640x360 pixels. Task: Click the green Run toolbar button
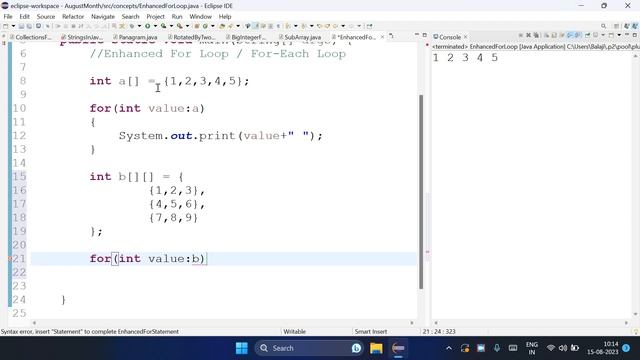147,26
